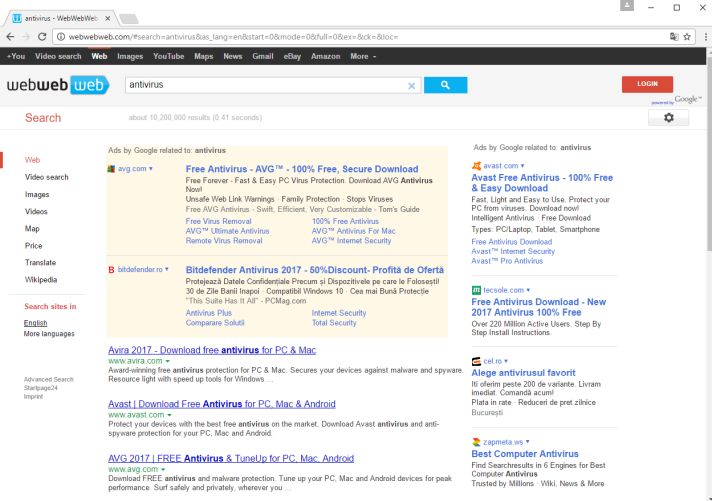Click the cel.ro ad favicon
Viewport: 712px width, 501px height.
pyautogui.click(x=476, y=361)
